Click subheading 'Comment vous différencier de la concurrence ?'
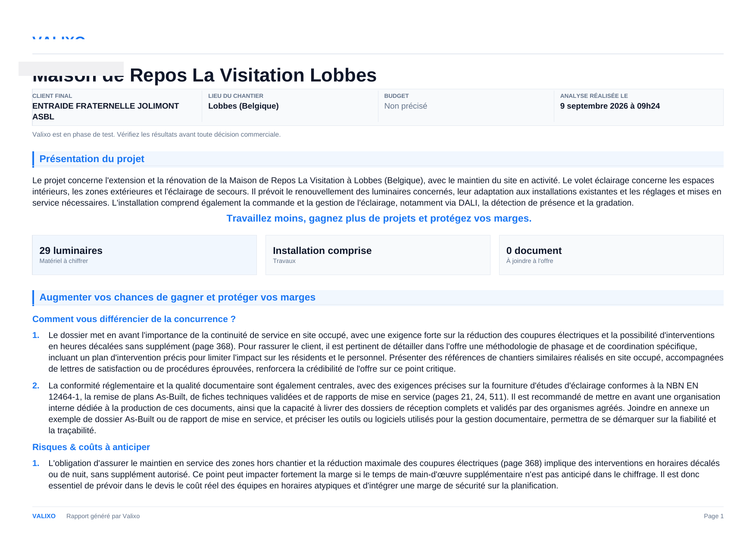756x535 pixels. (134, 319)
